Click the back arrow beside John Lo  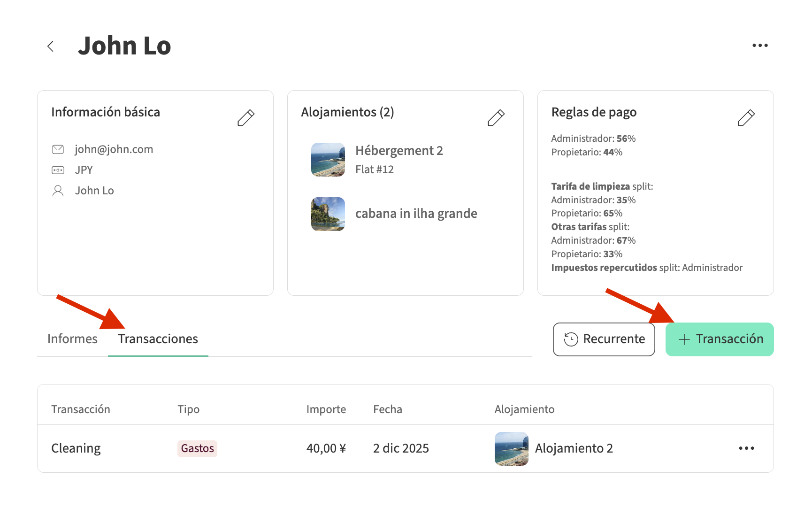[x=51, y=46]
